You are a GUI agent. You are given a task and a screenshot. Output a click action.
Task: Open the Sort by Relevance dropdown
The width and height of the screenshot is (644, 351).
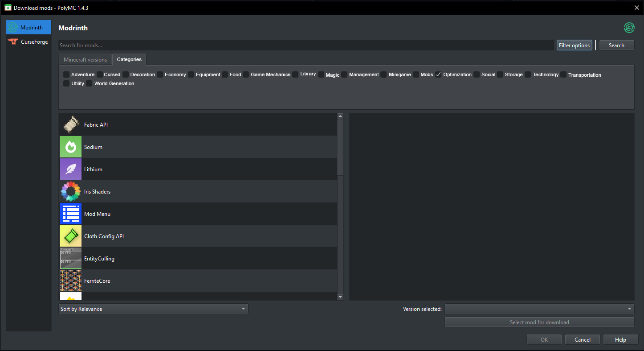click(153, 308)
